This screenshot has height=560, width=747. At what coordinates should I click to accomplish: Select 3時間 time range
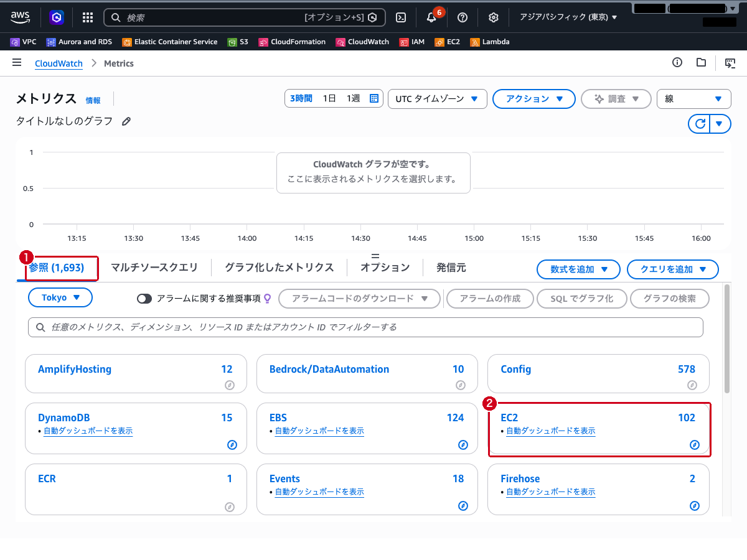point(301,98)
